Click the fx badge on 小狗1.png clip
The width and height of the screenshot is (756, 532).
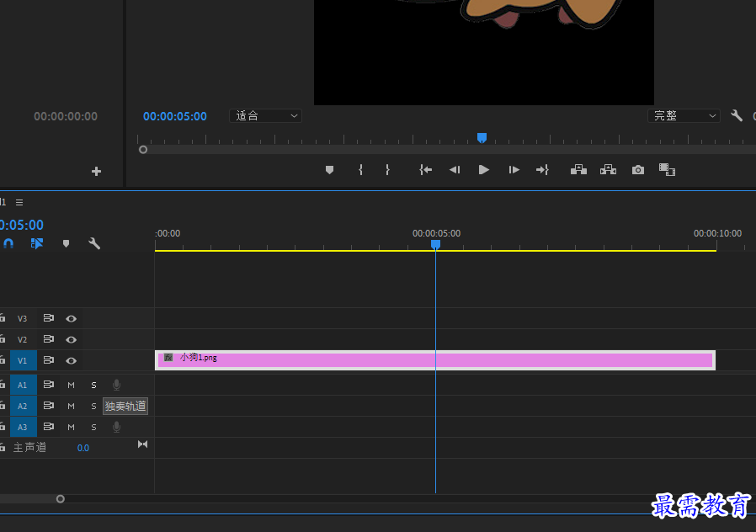pyautogui.click(x=168, y=358)
